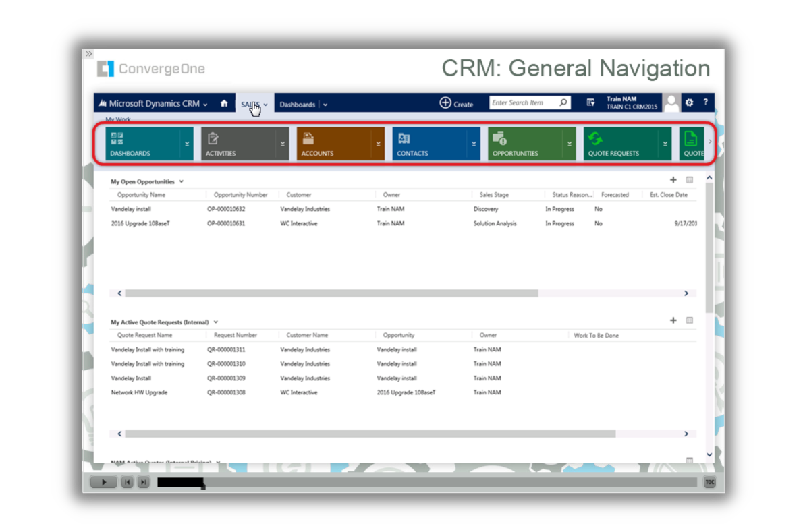Go to previous slide in player

point(127,482)
